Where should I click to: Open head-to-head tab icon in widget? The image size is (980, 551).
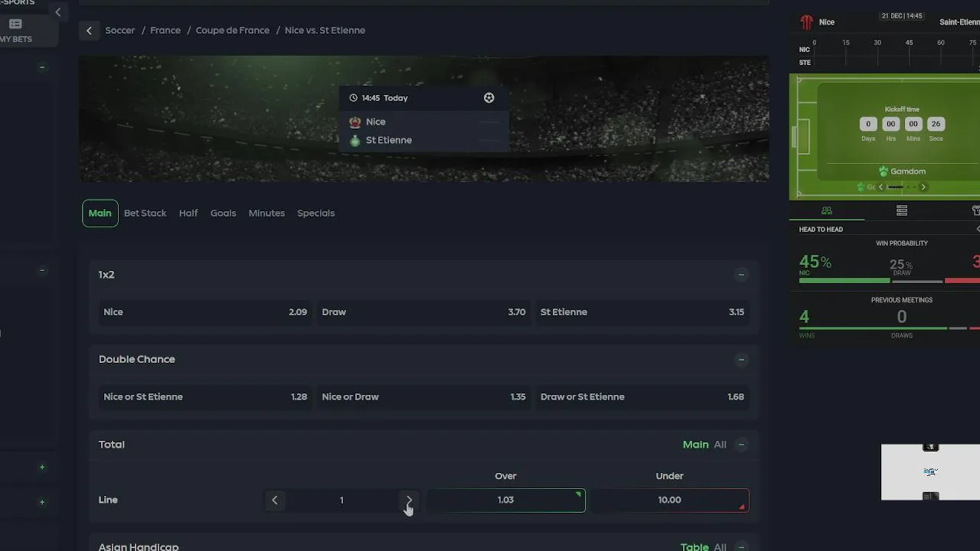click(x=827, y=210)
